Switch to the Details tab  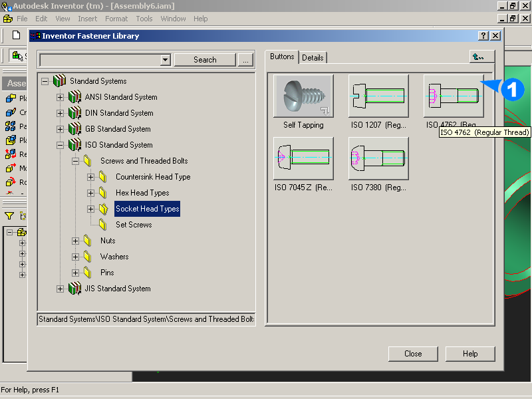click(313, 58)
